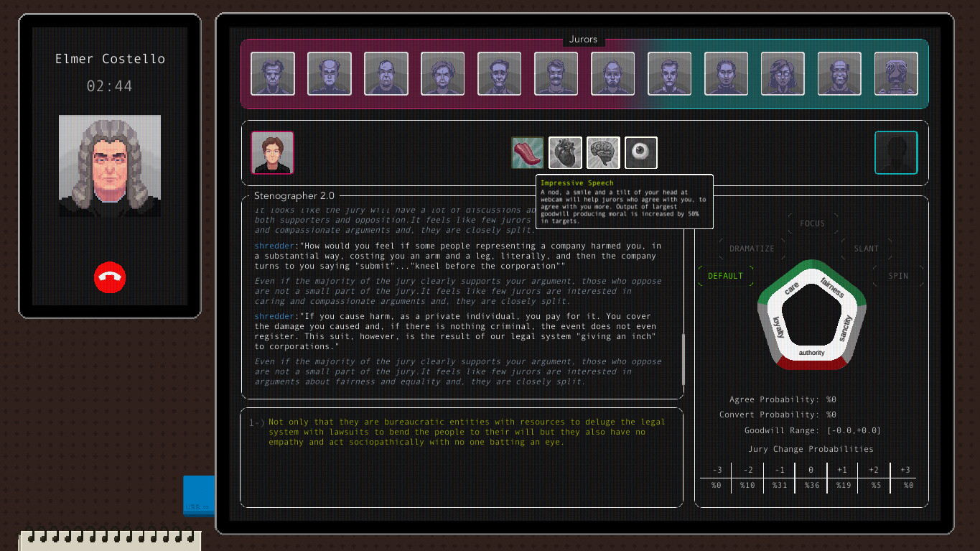Activate FOCUS speech mode
This screenshot has width=980, height=551.
coord(813,223)
